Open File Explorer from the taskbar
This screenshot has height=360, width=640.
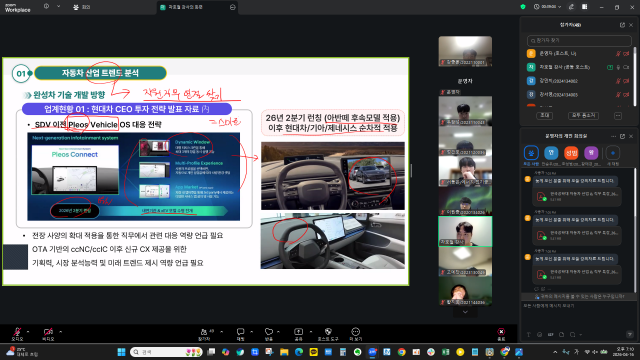point(284,352)
